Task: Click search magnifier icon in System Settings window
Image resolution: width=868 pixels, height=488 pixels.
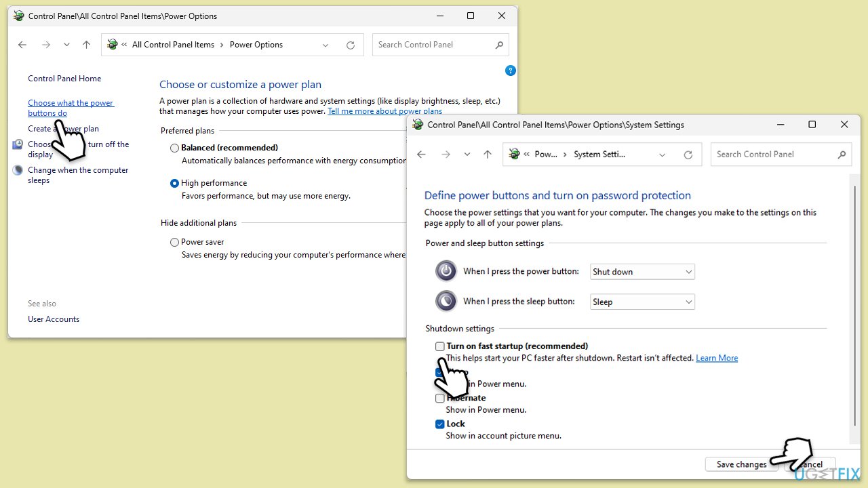Action: point(842,155)
